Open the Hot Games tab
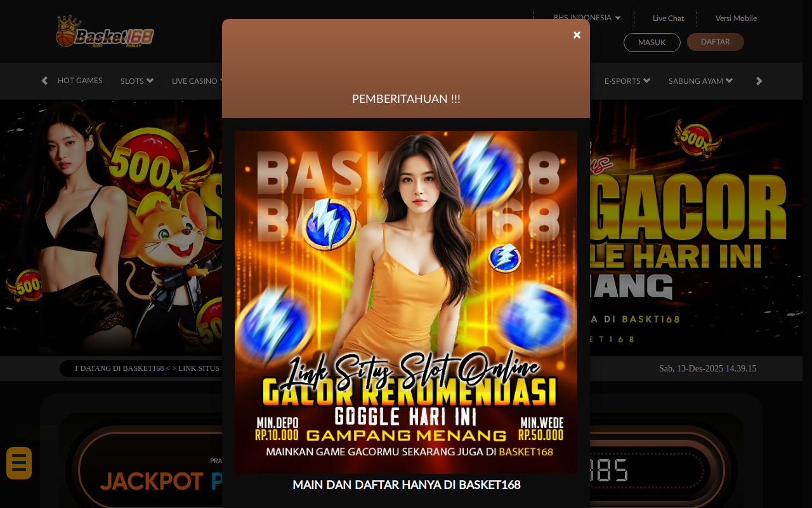Image resolution: width=812 pixels, height=508 pixels. coord(80,81)
